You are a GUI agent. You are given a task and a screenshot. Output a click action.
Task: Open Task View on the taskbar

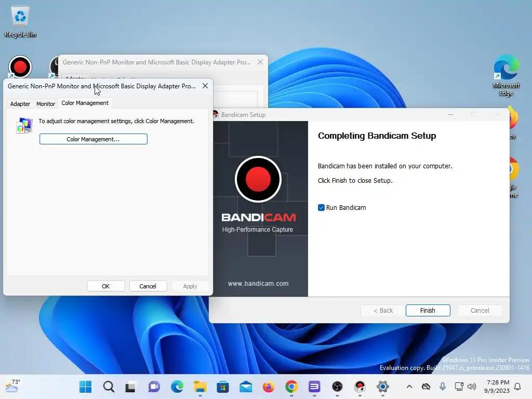(x=131, y=387)
